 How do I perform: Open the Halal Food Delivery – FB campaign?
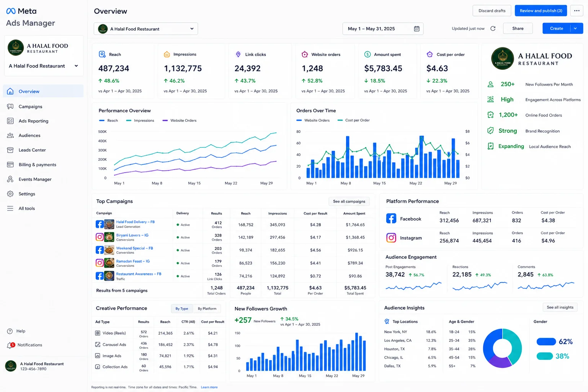point(136,222)
